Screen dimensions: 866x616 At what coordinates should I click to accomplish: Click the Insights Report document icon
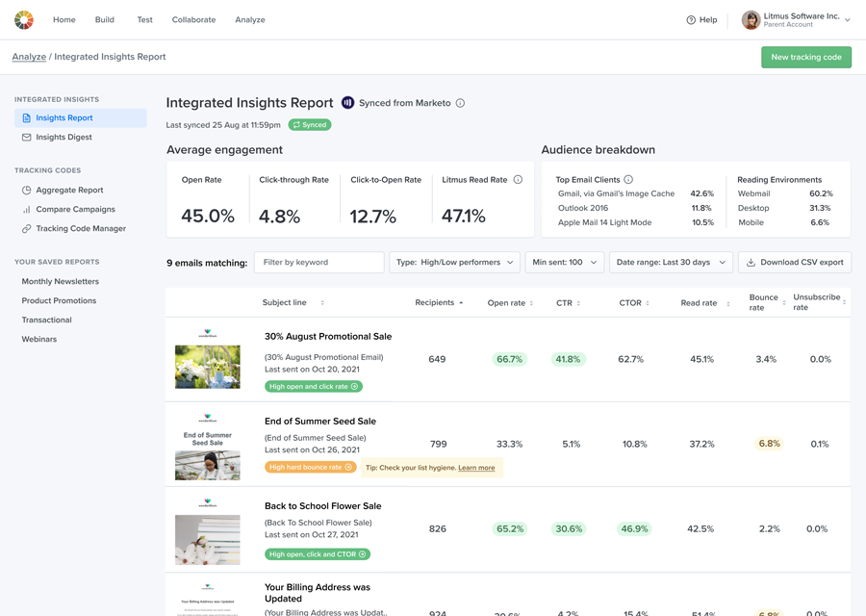[x=27, y=117]
